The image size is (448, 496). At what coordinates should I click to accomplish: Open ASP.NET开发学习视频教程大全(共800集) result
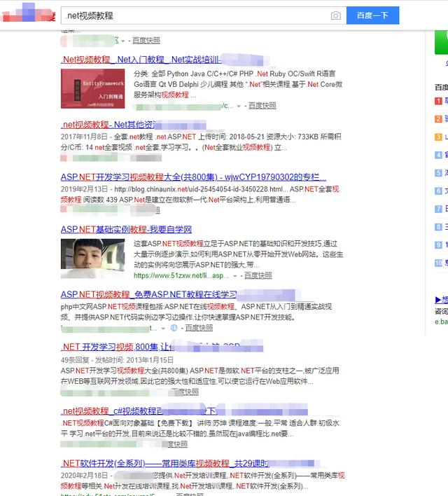point(193,177)
